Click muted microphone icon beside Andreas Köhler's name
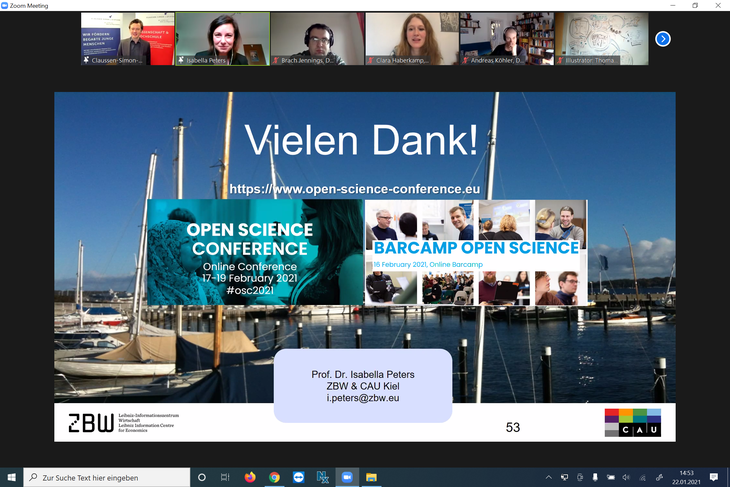 (466, 61)
